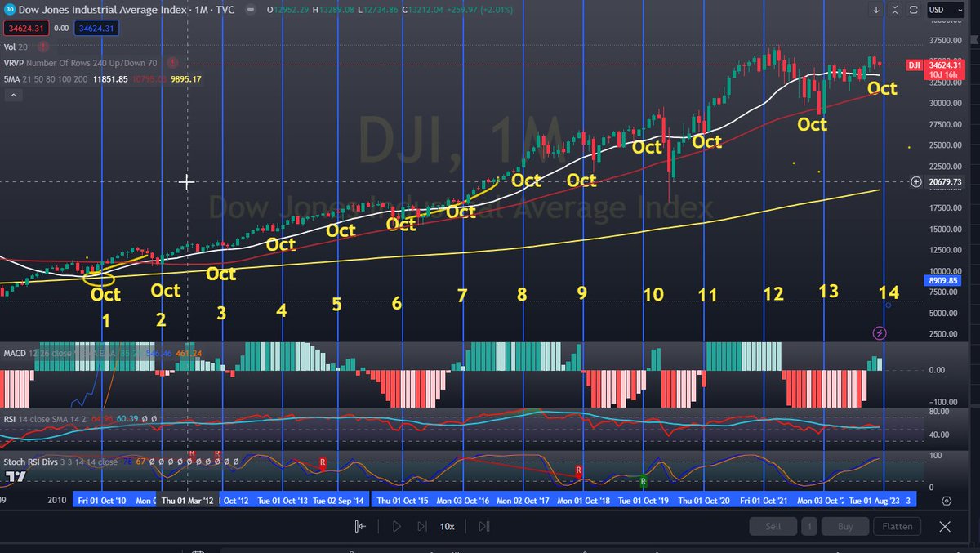Screen dimensions: 980x553
Task: Close the replay toolbar with X
Action: (x=945, y=526)
